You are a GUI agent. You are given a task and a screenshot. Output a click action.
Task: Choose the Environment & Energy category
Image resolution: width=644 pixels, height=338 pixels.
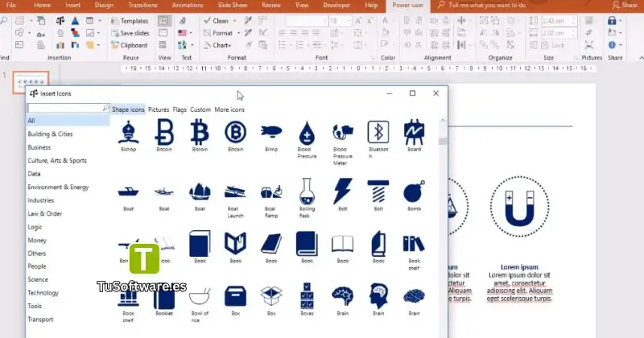click(58, 187)
